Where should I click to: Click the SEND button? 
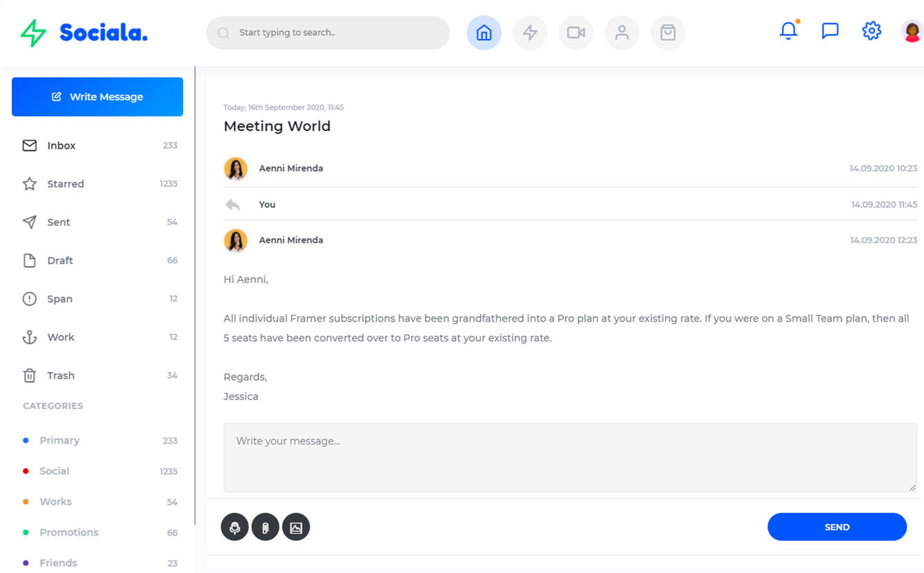pos(837,527)
